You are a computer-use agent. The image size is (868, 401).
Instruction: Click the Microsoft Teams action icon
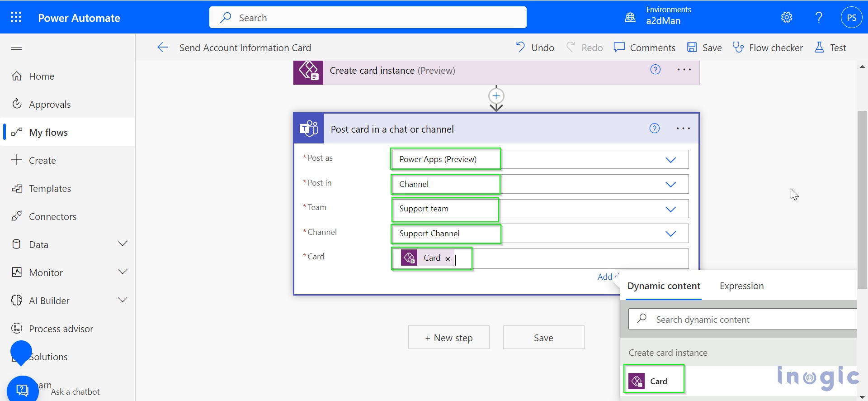click(309, 129)
